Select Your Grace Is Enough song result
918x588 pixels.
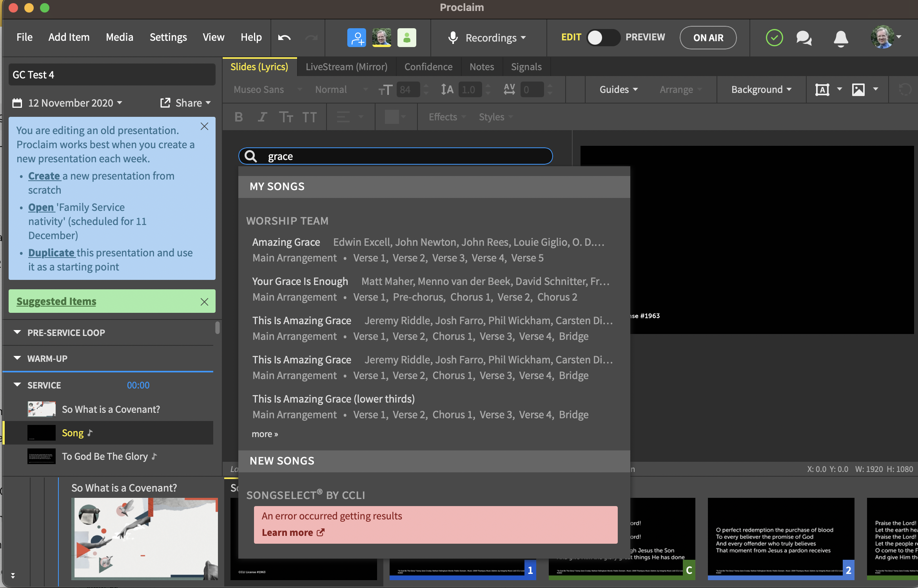(300, 281)
